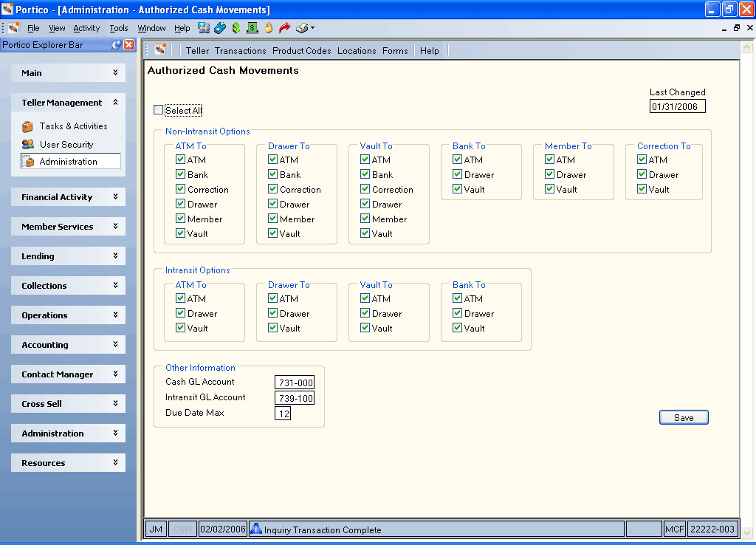Open the Tools menu

(x=119, y=29)
